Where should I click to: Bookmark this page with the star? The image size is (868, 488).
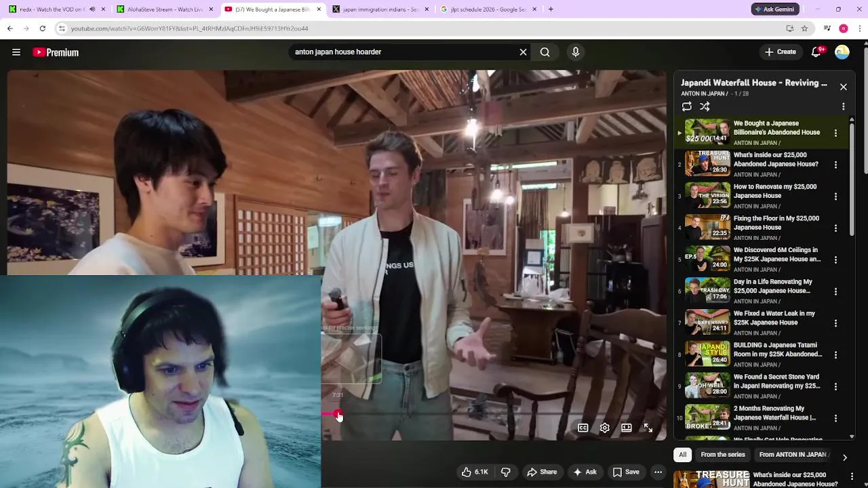[x=804, y=28]
